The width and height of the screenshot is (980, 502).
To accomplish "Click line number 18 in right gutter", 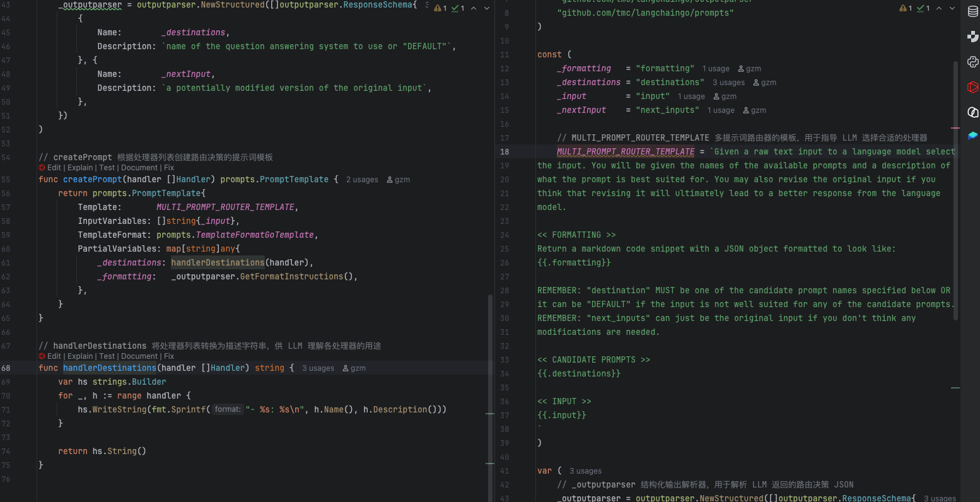I will click(x=505, y=151).
